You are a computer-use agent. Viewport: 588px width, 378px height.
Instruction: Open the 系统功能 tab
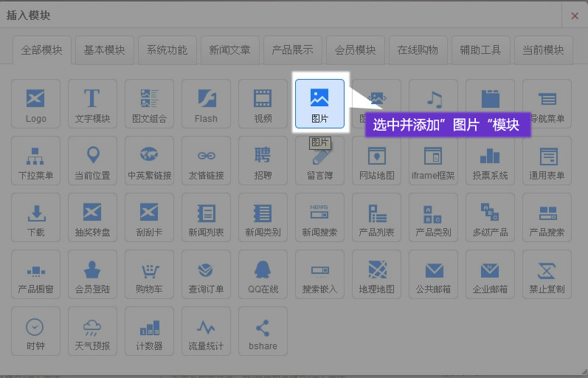tap(167, 50)
